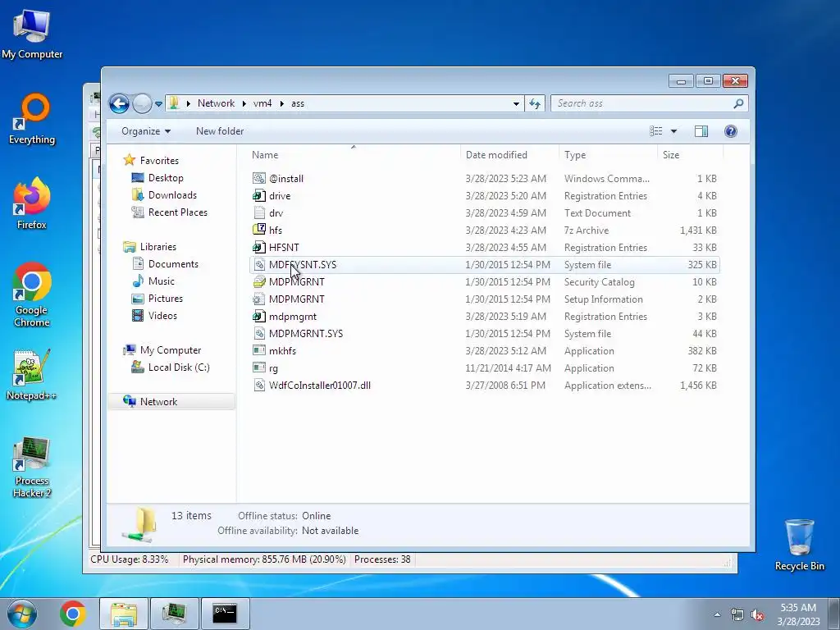The image size is (840, 630).
Task: Open Chrome from the taskbar
Action: tap(73, 614)
